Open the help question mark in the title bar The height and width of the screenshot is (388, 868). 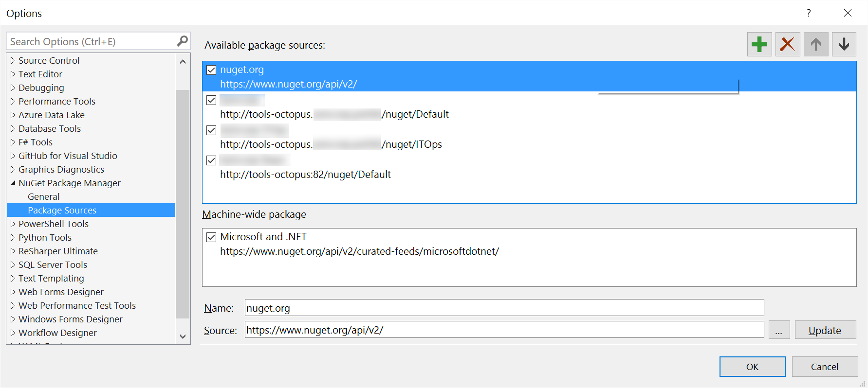tap(809, 13)
